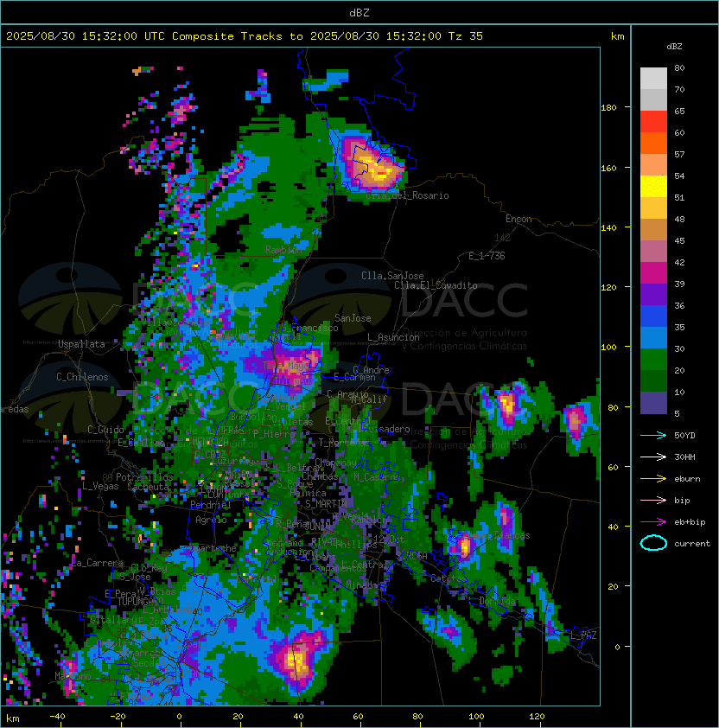
Task: Click the '80' value on the dBZ scale
Action: click(679, 67)
